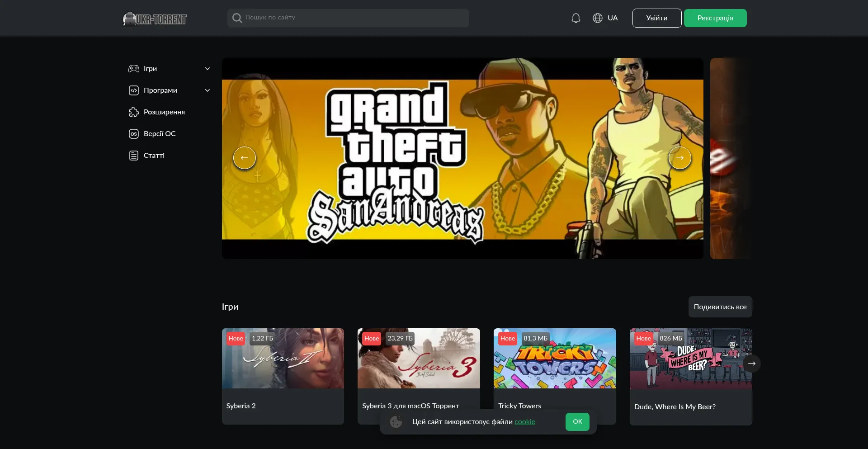Advance banner with right arrow button
This screenshot has height=449, width=868.
pyautogui.click(x=679, y=158)
